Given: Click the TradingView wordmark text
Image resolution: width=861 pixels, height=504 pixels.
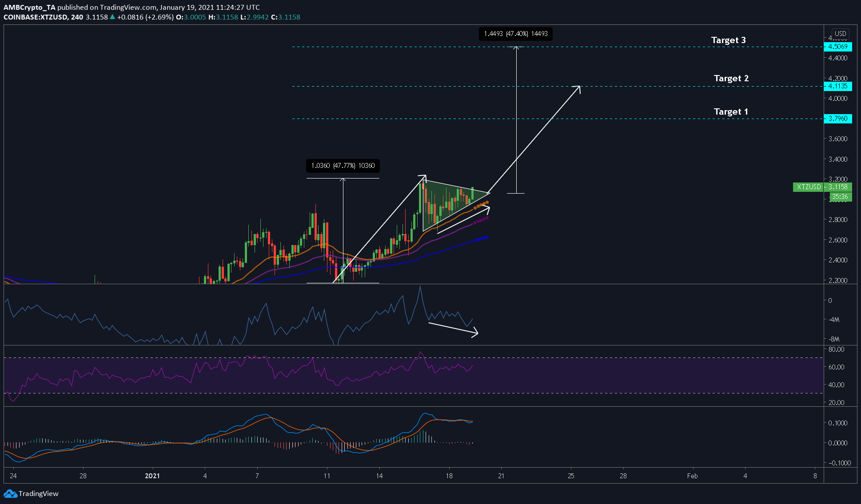Looking at the screenshot, I should (x=39, y=493).
